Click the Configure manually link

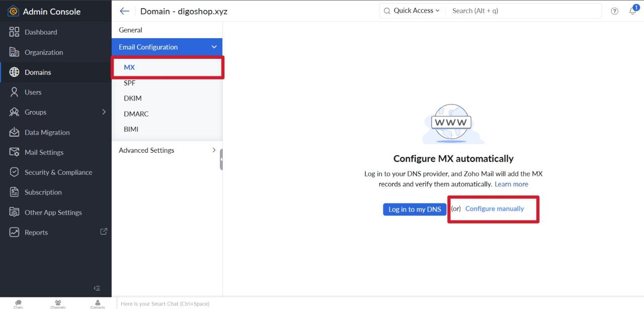[495, 209]
